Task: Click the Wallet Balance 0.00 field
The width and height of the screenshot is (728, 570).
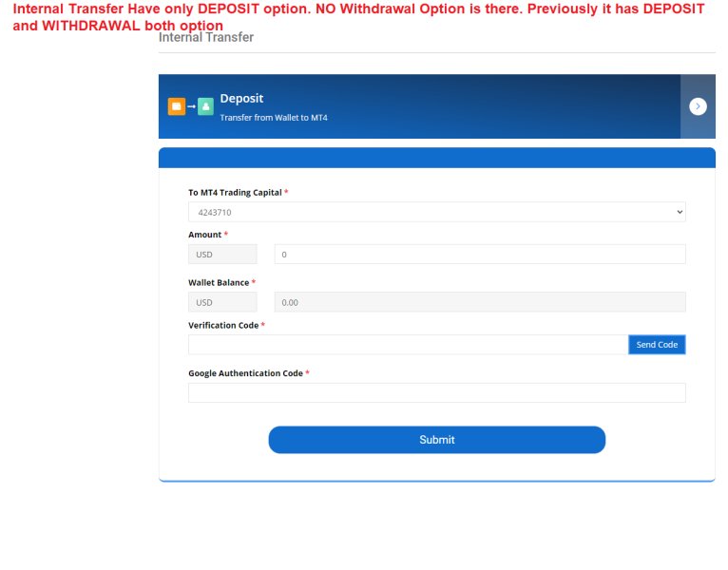Action: 480,302
